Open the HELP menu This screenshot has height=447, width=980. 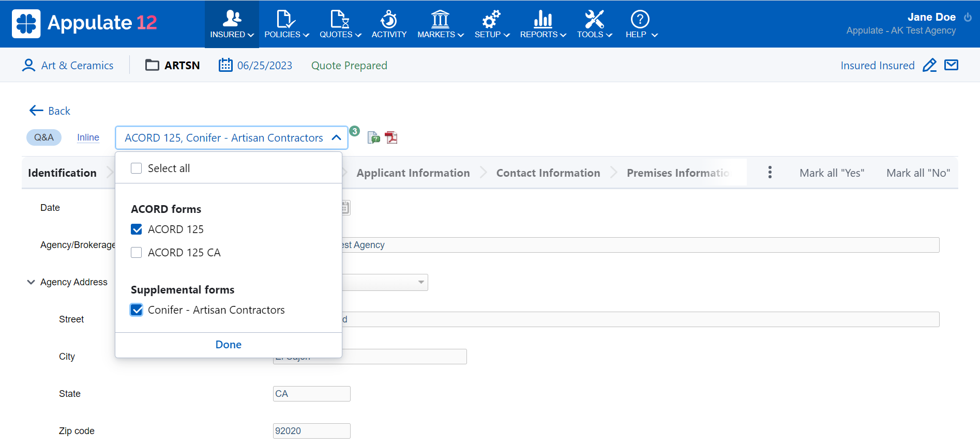pyautogui.click(x=641, y=24)
